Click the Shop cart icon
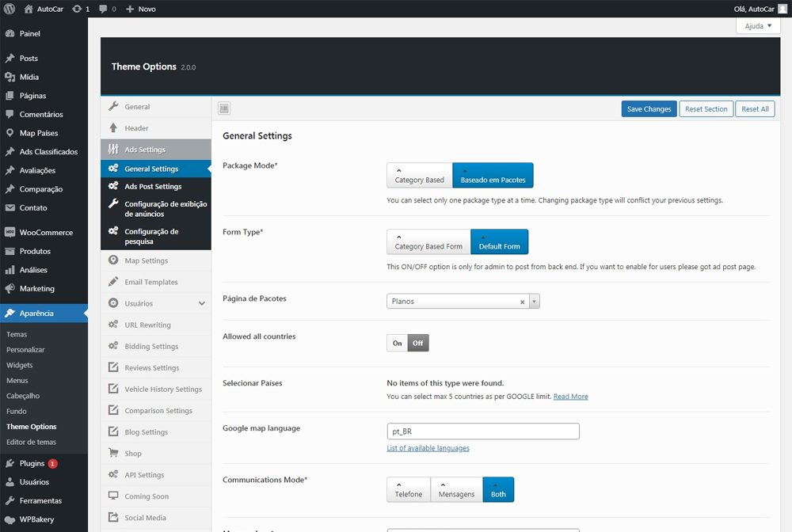The width and height of the screenshot is (792, 532). (113, 454)
